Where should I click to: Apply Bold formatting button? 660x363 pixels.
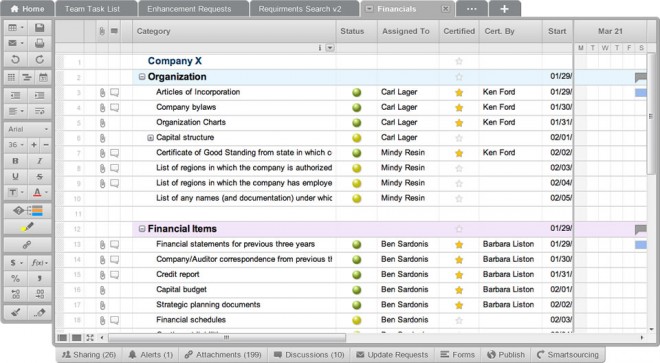[x=16, y=161]
